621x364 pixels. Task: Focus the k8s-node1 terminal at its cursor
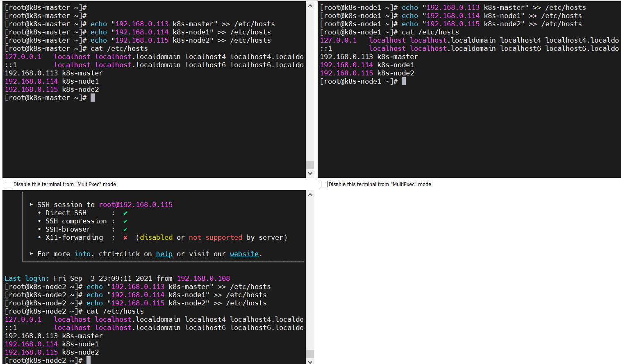click(404, 81)
